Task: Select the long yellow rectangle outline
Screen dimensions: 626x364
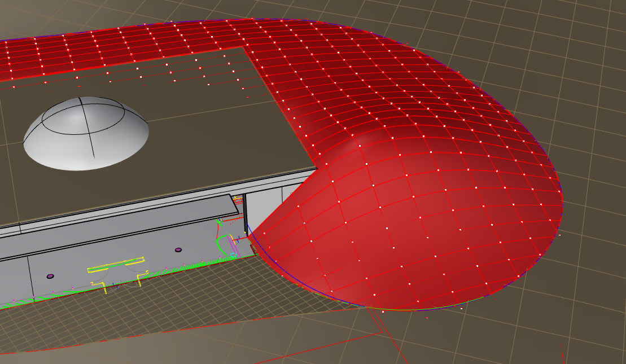Action: tap(116, 265)
